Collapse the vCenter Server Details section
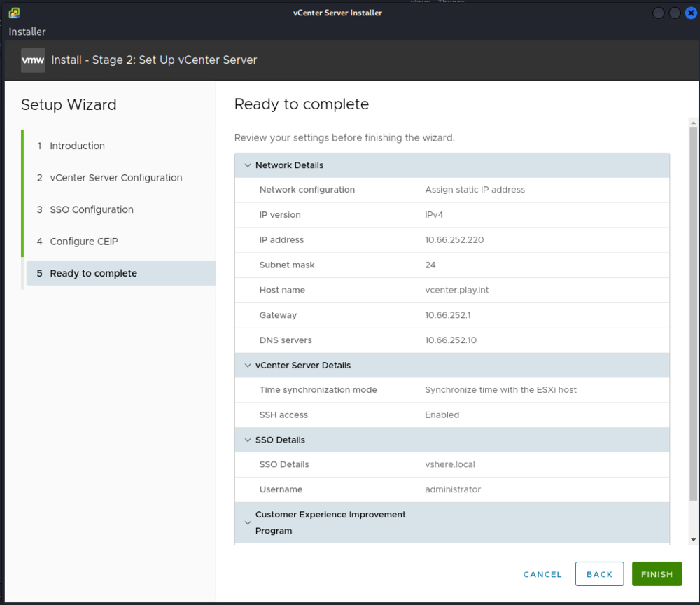This screenshot has height=605, width=700. click(247, 366)
